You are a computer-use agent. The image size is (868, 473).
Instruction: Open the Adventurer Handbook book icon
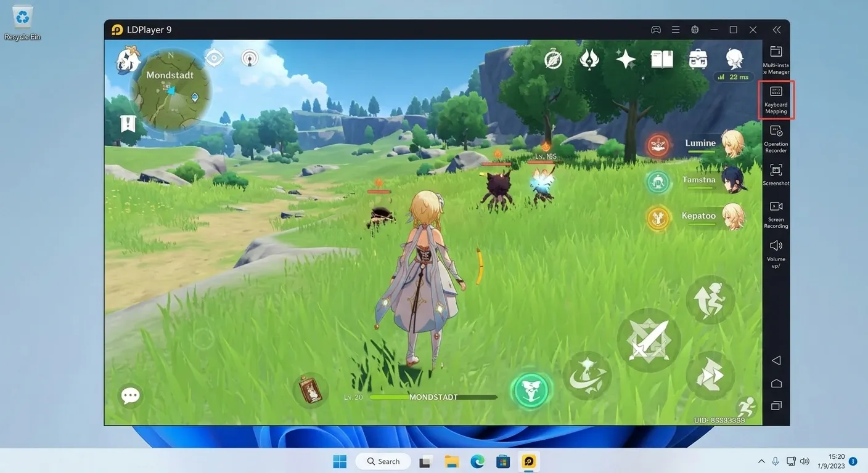click(x=662, y=59)
